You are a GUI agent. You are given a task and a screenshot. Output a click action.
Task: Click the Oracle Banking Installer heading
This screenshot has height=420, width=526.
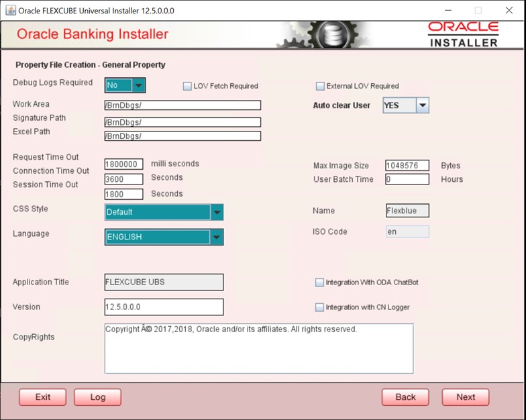coord(93,34)
